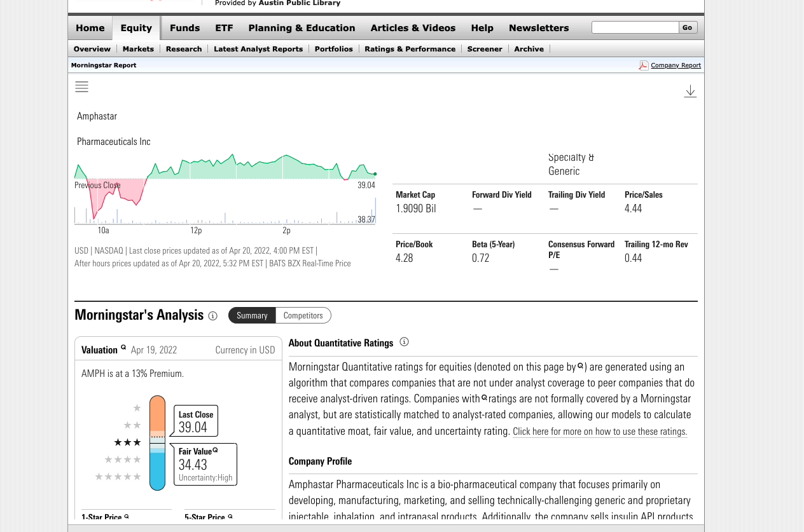Open Latest Analyst Reports
The width and height of the screenshot is (804, 532).
258,49
